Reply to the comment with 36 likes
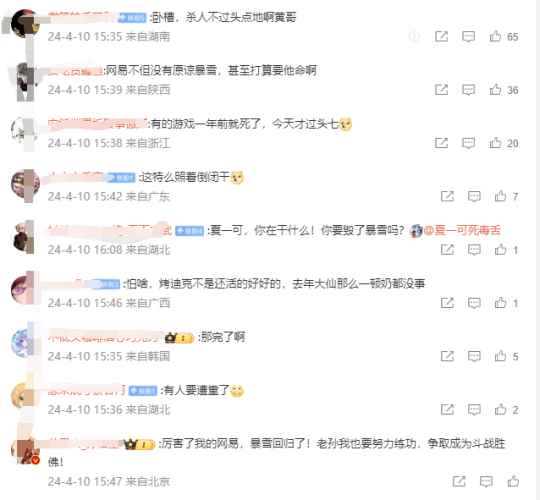 pyautogui.click(x=468, y=90)
